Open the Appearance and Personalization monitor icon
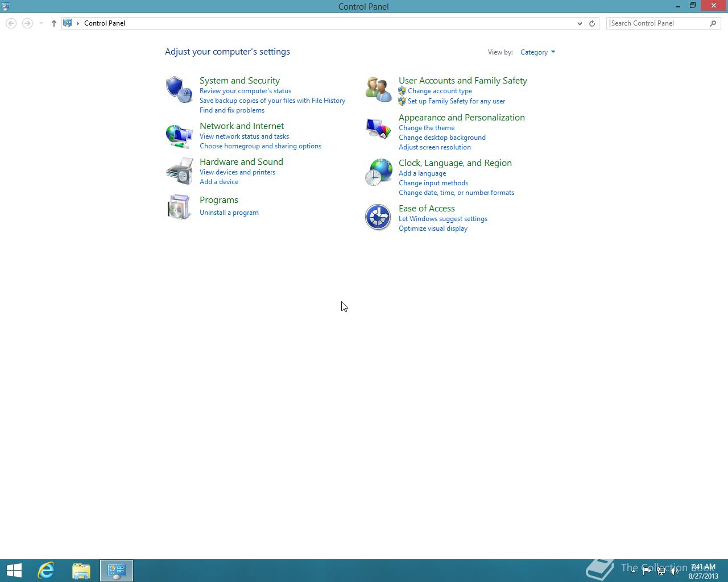 point(378,128)
